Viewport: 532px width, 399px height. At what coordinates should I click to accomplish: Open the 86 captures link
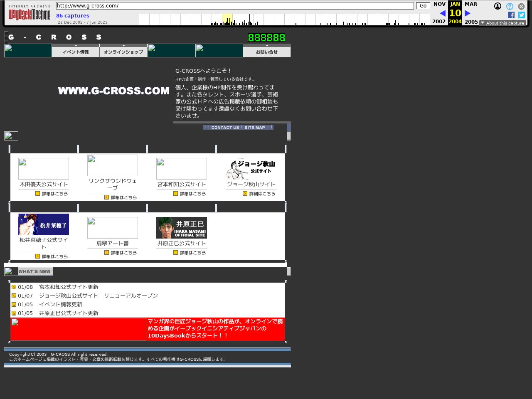coord(73,16)
